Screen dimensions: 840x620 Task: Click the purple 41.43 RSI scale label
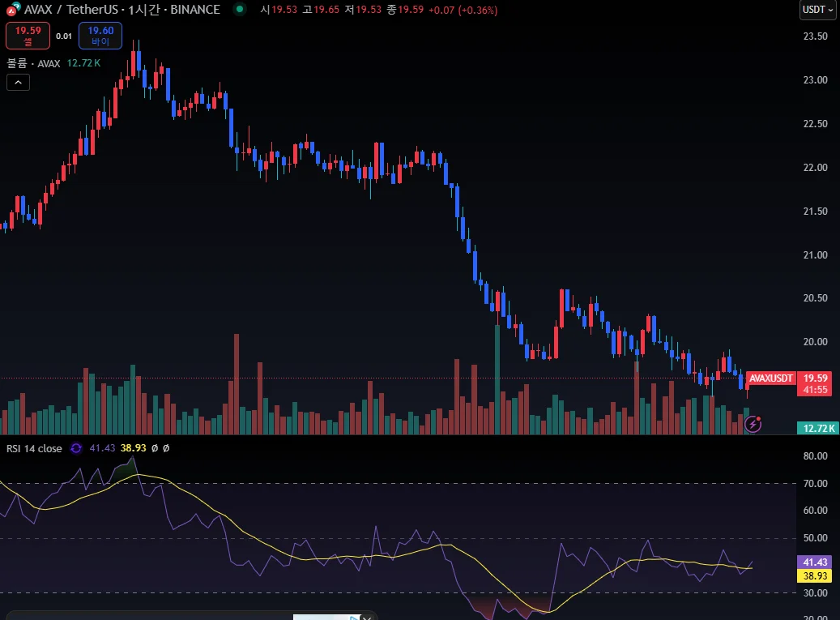tap(815, 562)
